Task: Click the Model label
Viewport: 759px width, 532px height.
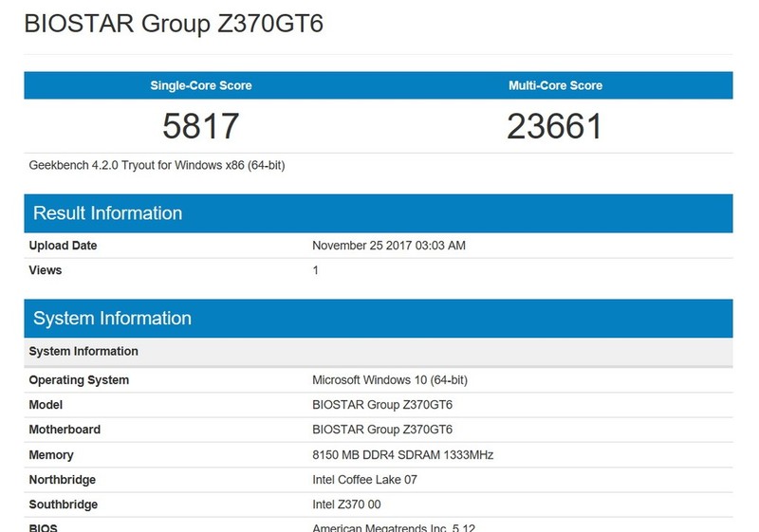Action: coord(46,405)
